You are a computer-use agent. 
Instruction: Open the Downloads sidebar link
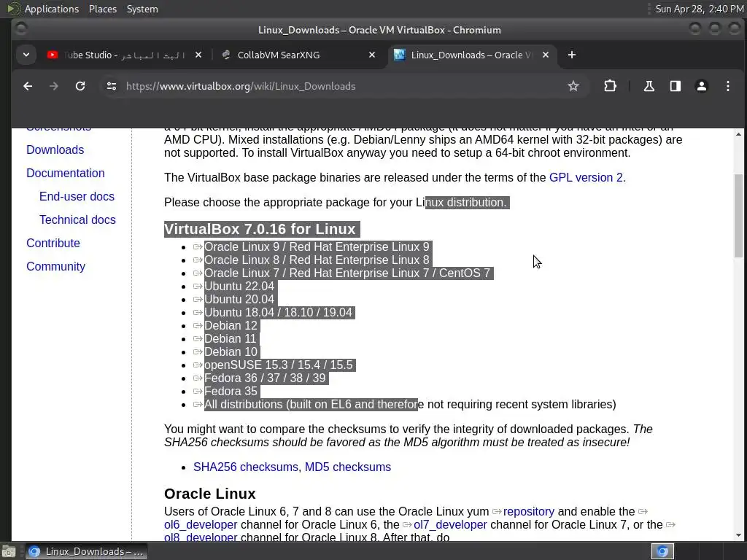55,149
